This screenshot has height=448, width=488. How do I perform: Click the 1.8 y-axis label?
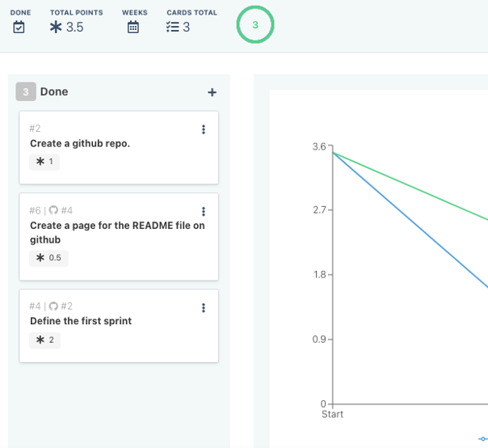click(320, 275)
